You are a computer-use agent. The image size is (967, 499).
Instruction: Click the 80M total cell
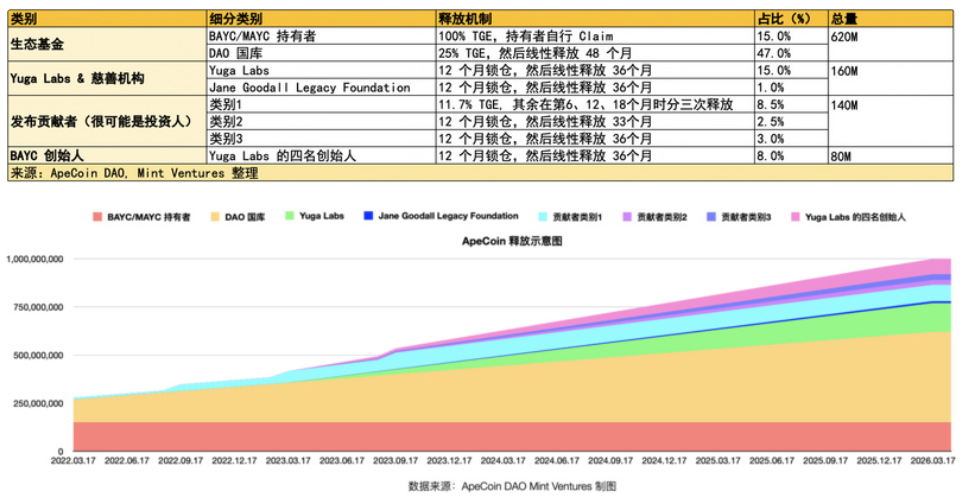(x=891, y=155)
